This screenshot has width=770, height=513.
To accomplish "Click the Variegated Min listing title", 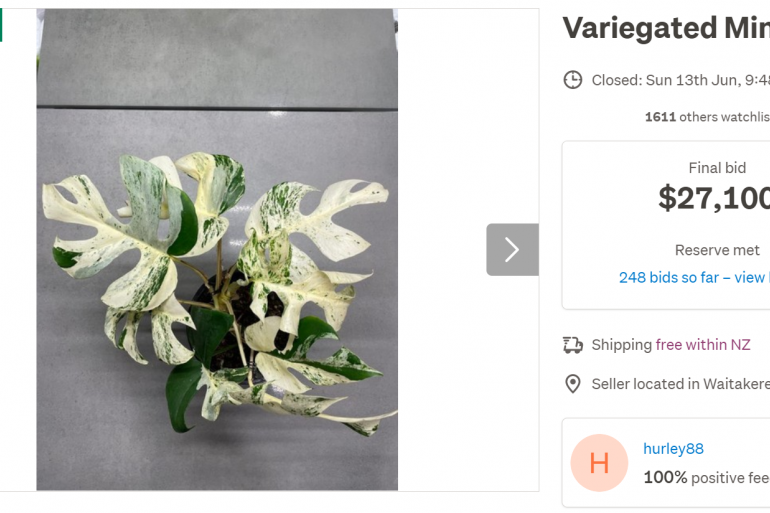I will (666, 27).
